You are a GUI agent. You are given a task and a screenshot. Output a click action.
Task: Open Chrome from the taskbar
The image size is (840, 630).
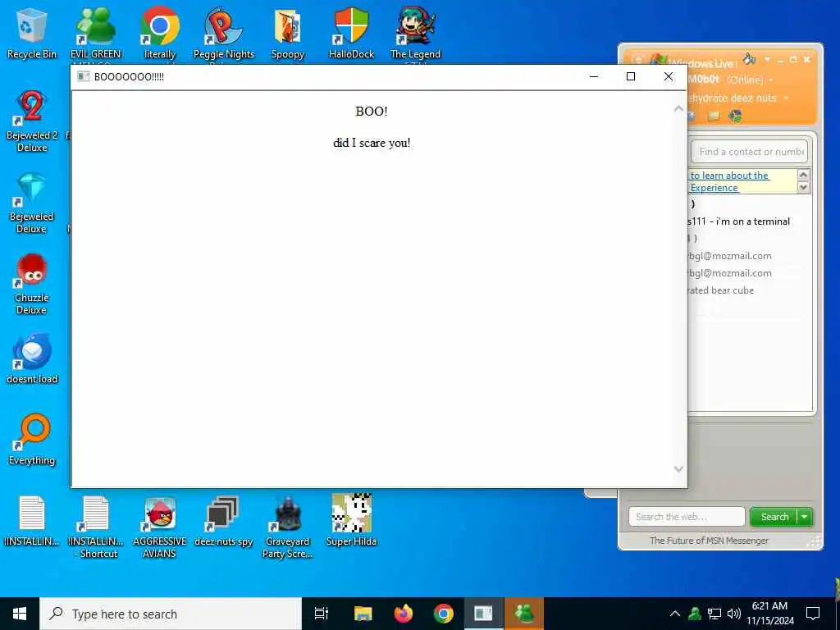[444, 614]
